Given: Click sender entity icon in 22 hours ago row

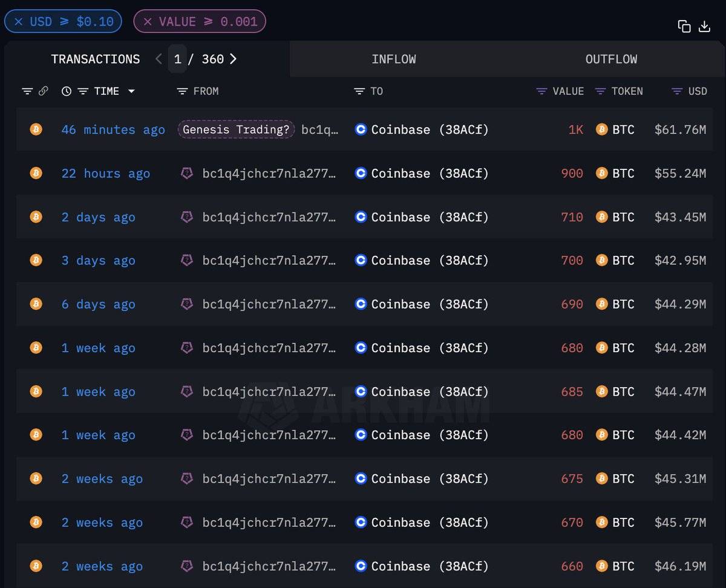Looking at the screenshot, I should [187, 173].
